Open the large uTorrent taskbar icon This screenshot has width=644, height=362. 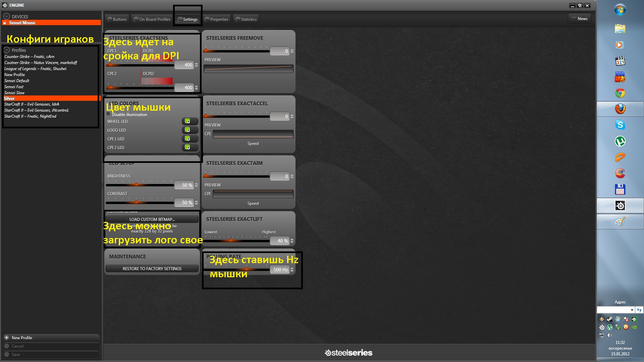(620, 141)
